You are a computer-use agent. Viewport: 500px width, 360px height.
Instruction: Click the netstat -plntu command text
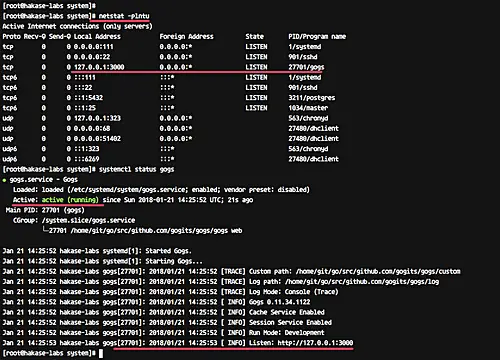(x=124, y=16)
